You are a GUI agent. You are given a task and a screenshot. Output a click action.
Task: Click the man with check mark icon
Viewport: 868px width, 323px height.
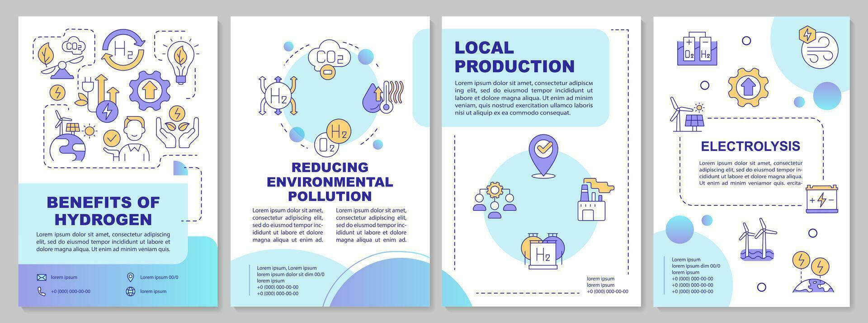126,139
